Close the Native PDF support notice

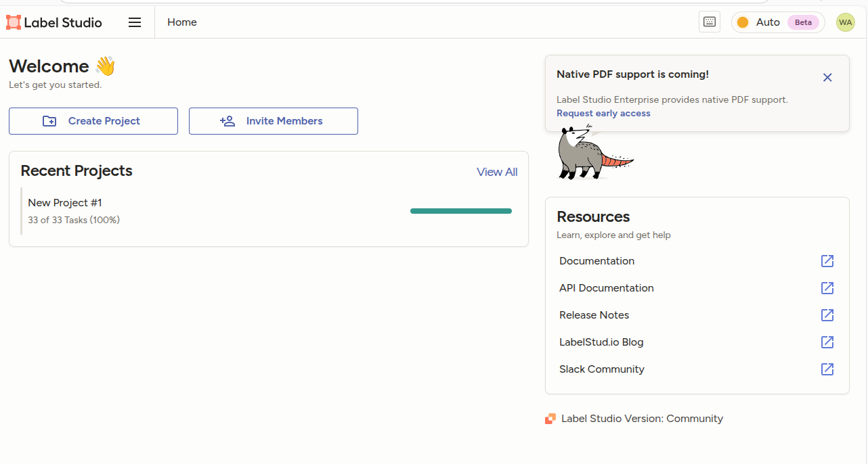(x=827, y=77)
